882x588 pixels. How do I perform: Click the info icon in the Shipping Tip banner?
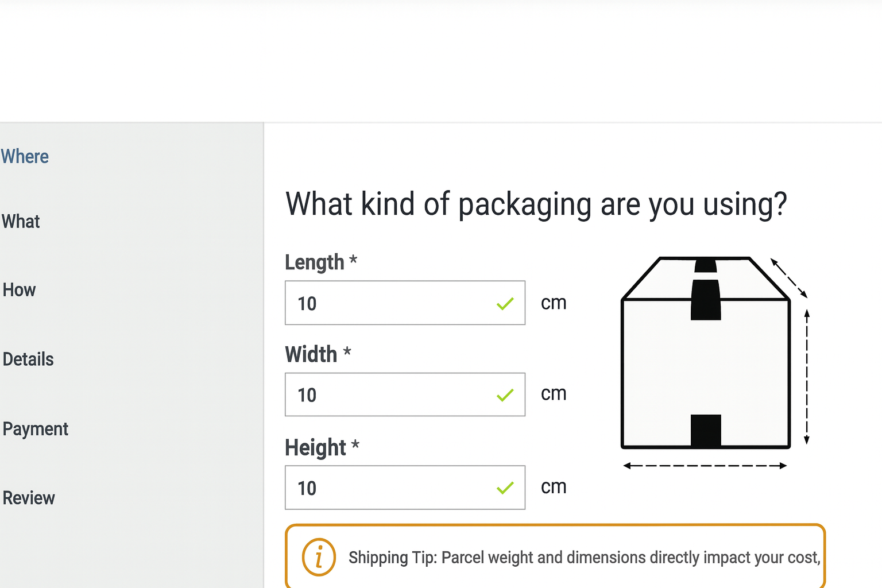tap(319, 557)
